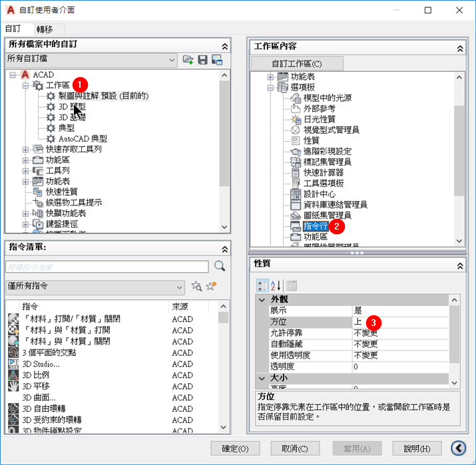Select 資料庫連結管理員 palette item
Viewport: 476px width, 465px height.
(335, 205)
